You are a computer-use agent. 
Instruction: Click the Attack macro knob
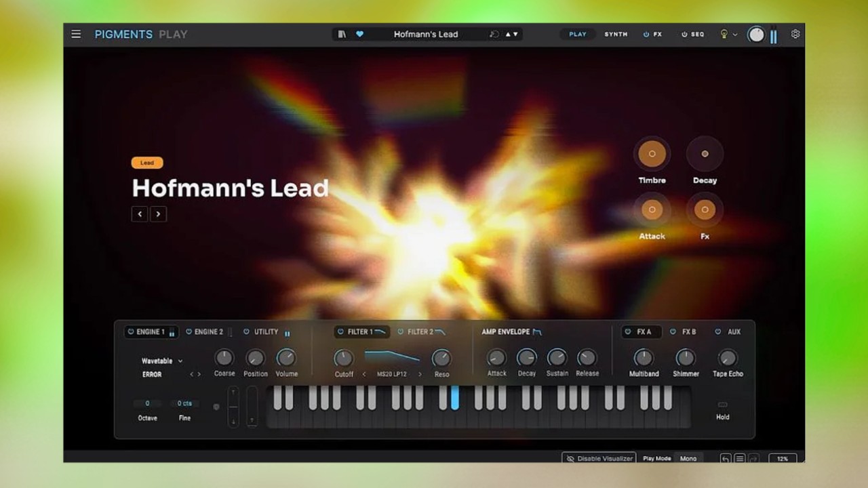click(652, 209)
